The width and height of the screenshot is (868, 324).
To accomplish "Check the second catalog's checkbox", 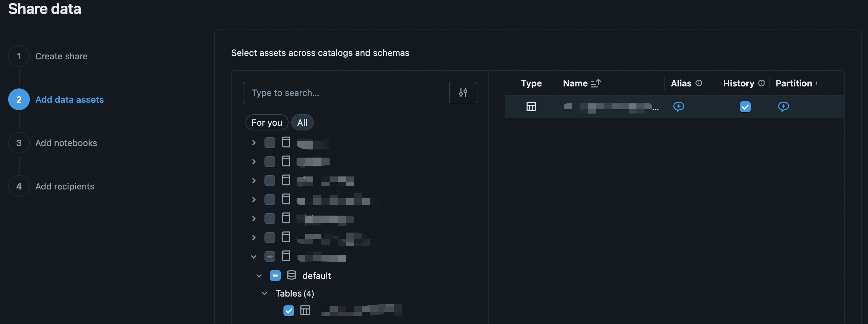I will click(x=270, y=162).
